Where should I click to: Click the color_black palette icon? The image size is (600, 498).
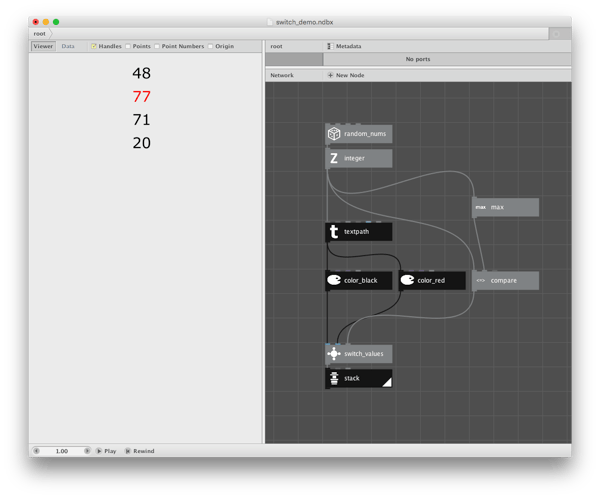click(x=334, y=280)
